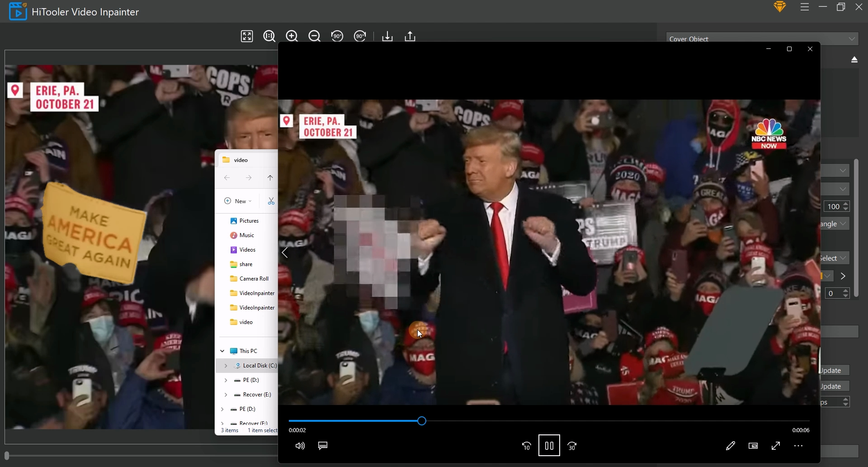The image size is (868, 467).
Task: Click the download icon on the toolbar
Action: coord(387,36)
